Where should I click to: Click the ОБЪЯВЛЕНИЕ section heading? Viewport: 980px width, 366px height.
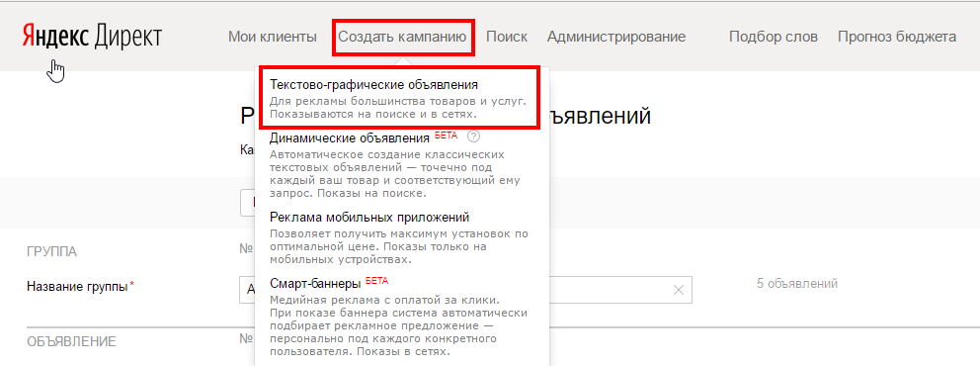(71, 341)
